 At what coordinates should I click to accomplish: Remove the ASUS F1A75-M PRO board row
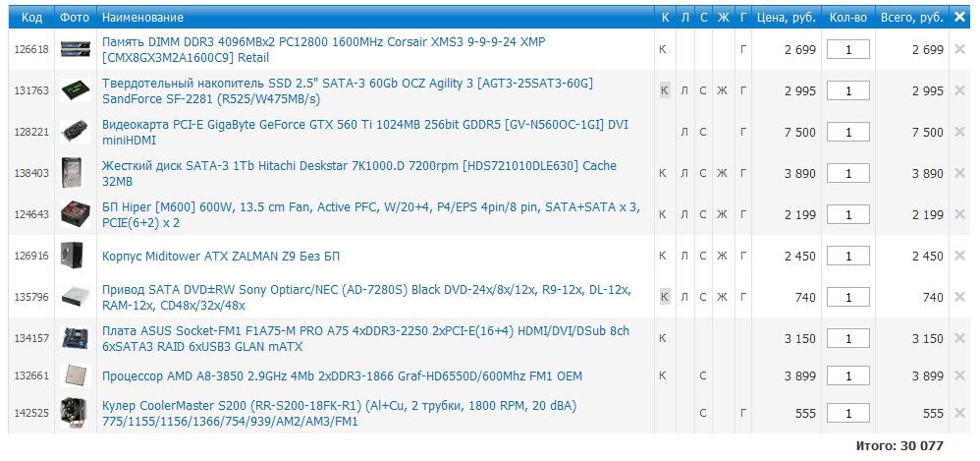pos(959,338)
